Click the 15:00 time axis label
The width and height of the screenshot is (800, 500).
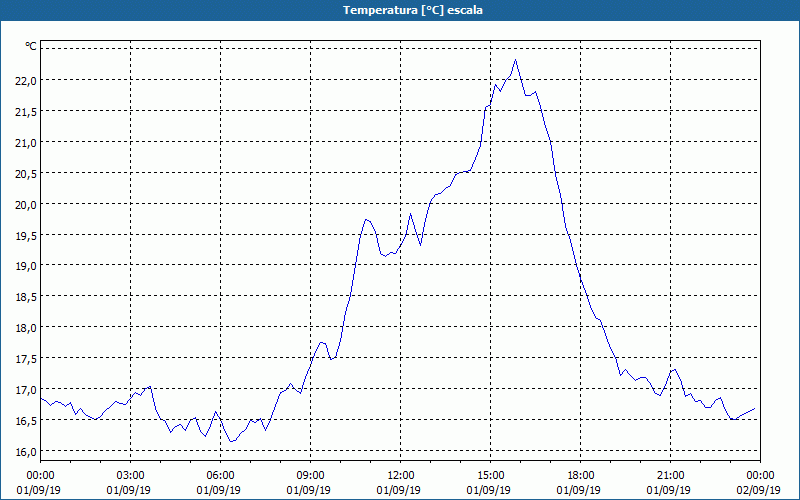(490, 476)
